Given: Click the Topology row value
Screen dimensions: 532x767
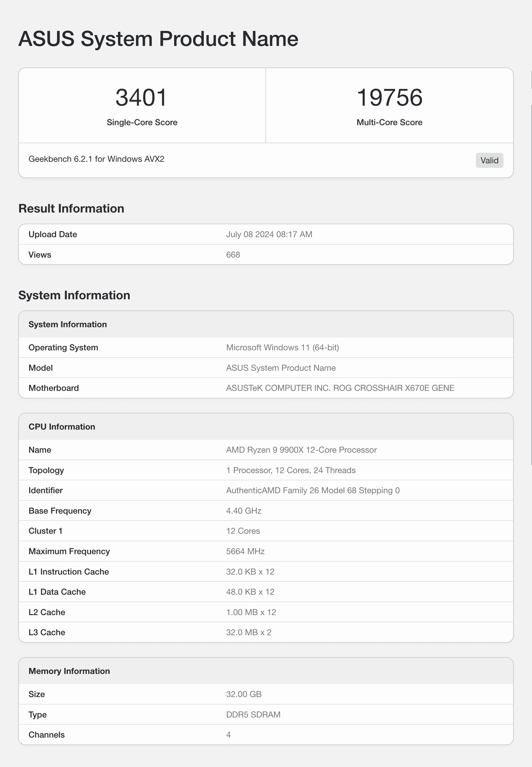Looking at the screenshot, I should pyautogui.click(x=291, y=470).
